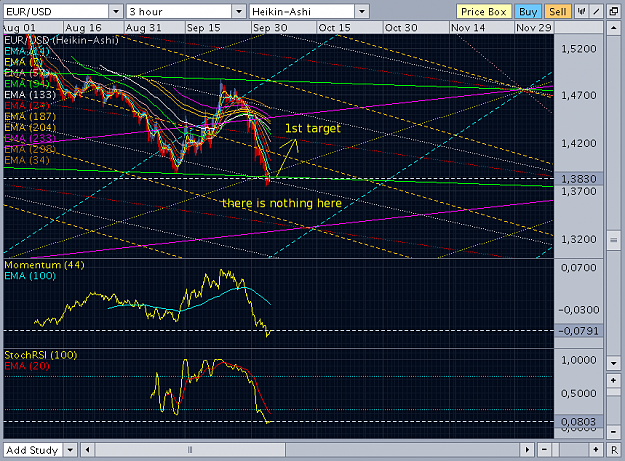Click the StochRSI (100) study label
This screenshot has width=625, height=461.
[x=41, y=355]
